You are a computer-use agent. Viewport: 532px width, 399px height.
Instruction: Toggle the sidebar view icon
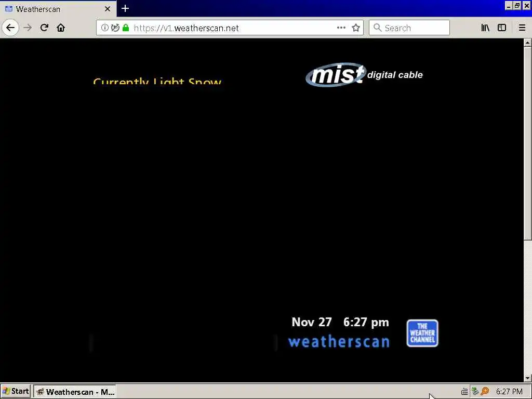[502, 28]
